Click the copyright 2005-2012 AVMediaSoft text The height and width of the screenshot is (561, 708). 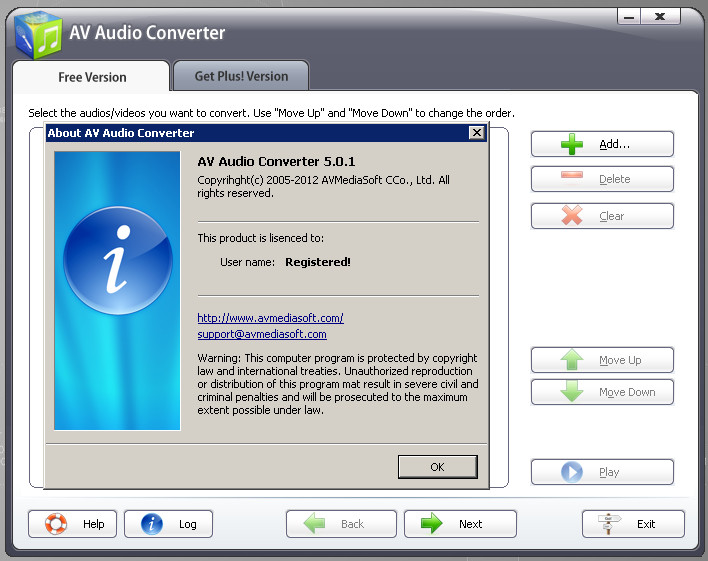(323, 187)
